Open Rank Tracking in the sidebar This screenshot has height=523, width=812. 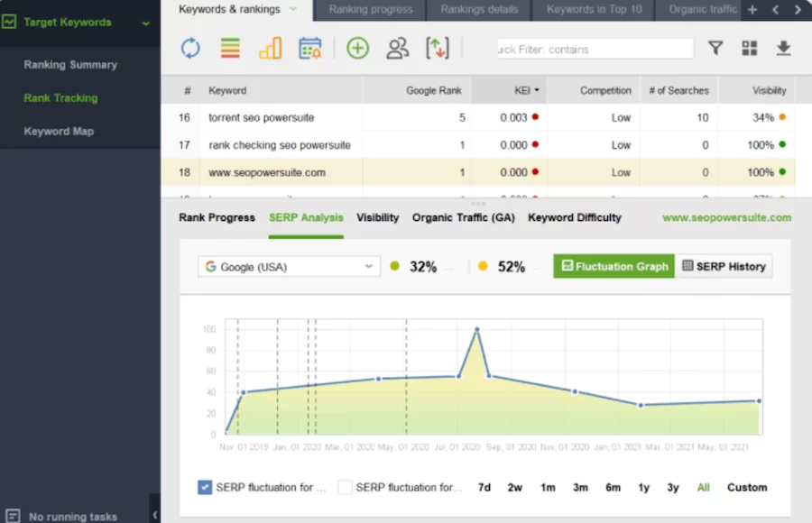[60, 98]
